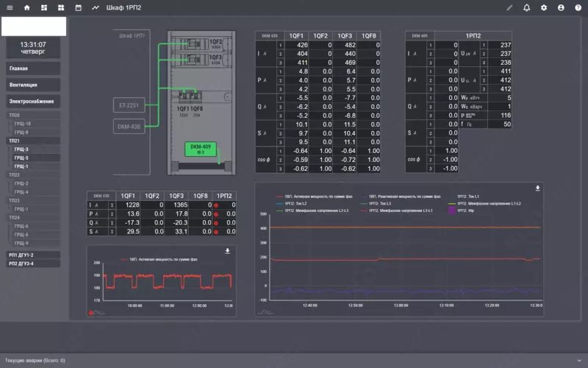Toggle small chart legend Активная мощность
588x368 pixels.
pyautogui.click(x=159, y=260)
